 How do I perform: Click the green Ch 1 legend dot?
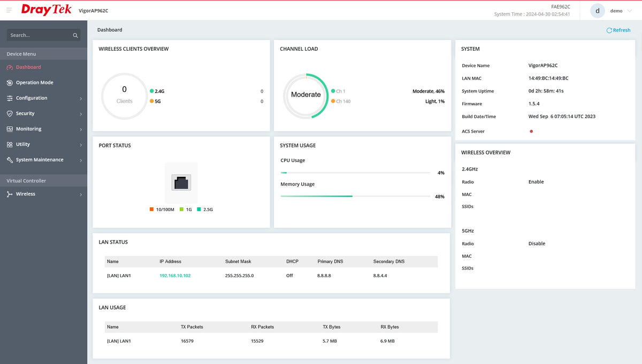333,91
